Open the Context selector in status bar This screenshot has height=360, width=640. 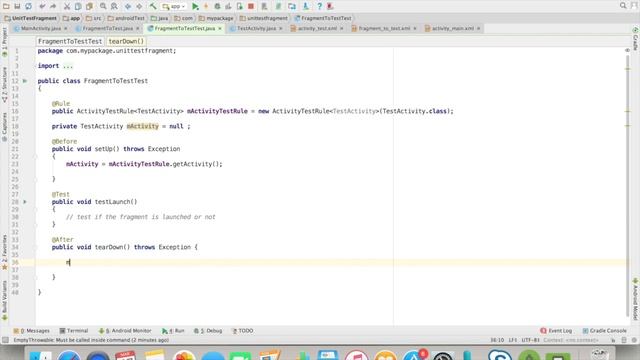[x=571, y=340]
